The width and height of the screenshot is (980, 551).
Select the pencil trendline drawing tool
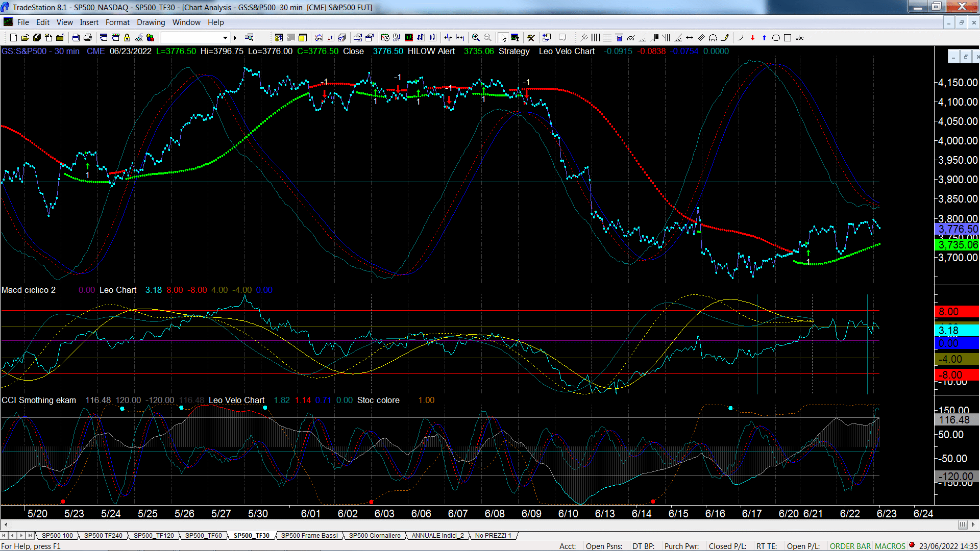tap(725, 38)
